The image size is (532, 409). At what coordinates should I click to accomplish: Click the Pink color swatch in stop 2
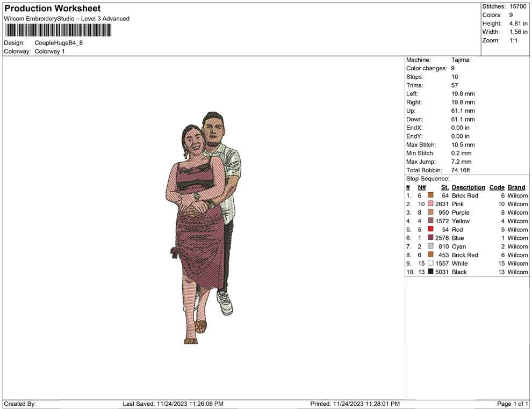point(430,203)
